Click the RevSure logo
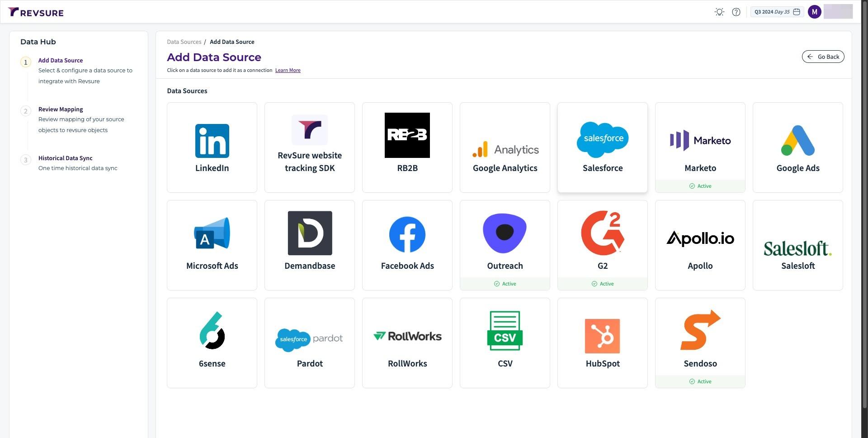 pos(36,12)
